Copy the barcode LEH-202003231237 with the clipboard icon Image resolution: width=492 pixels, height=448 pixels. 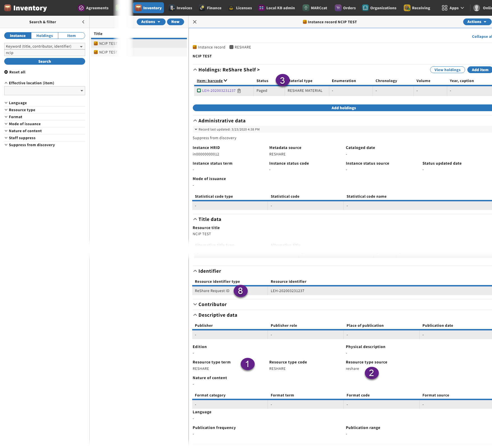[x=239, y=91]
